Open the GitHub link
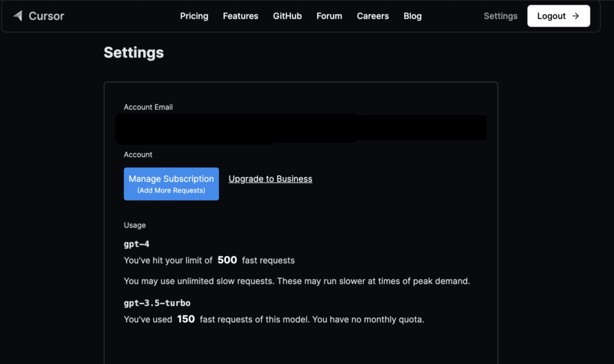Image resolution: width=614 pixels, height=364 pixels. (287, 16)
